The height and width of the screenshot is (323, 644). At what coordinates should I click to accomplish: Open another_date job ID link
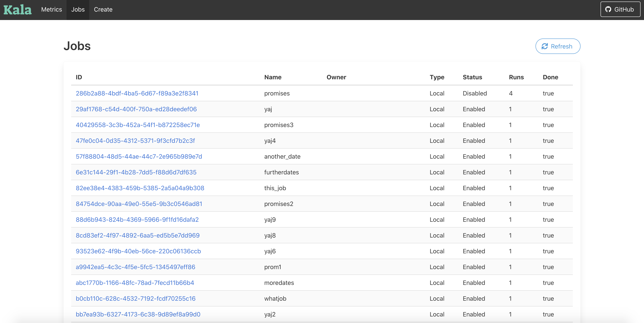pyautogui.click(x=139, y=156)
